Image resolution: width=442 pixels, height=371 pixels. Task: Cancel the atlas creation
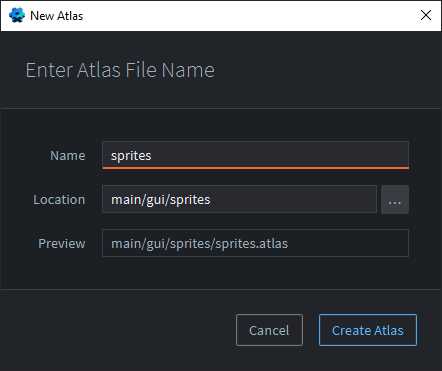[x=269, y=330]
